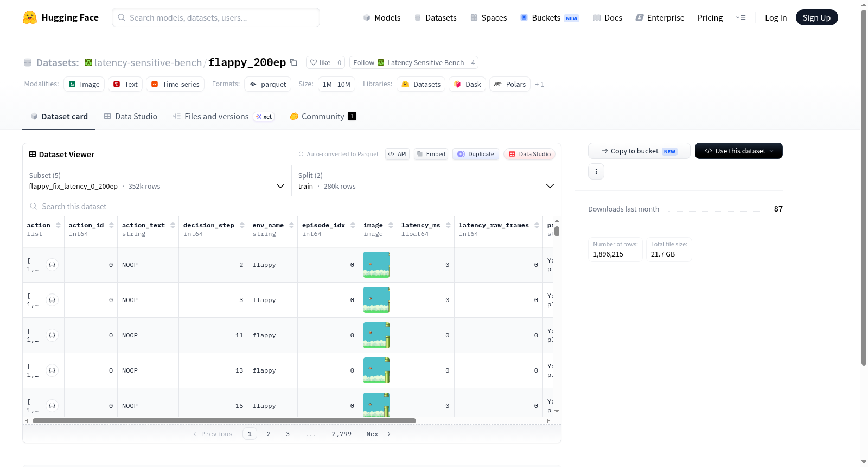This screenshot has width=868, height=467.
Task: Open the three-dot more options menu
Action: [596, 171]
